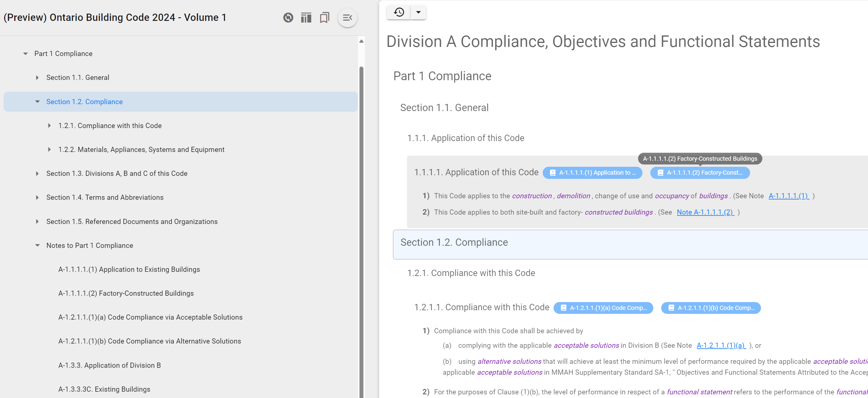Open A-1.2.1.1.(1)(b) Alternative Solutions tree note
This screenshot has width=868, height=398.
pyautogui.click(x=150, y=341)
